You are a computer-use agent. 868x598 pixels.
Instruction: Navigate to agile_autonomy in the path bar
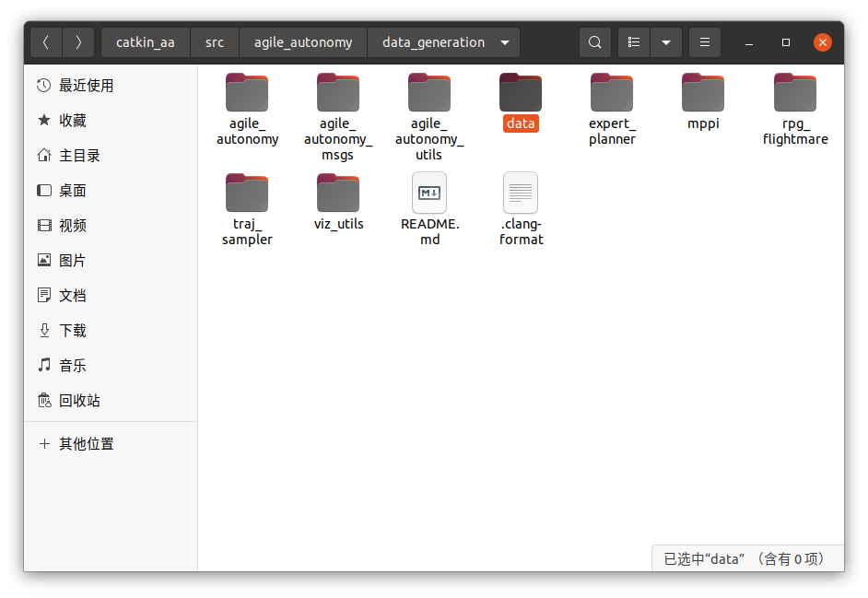[303, 42]
